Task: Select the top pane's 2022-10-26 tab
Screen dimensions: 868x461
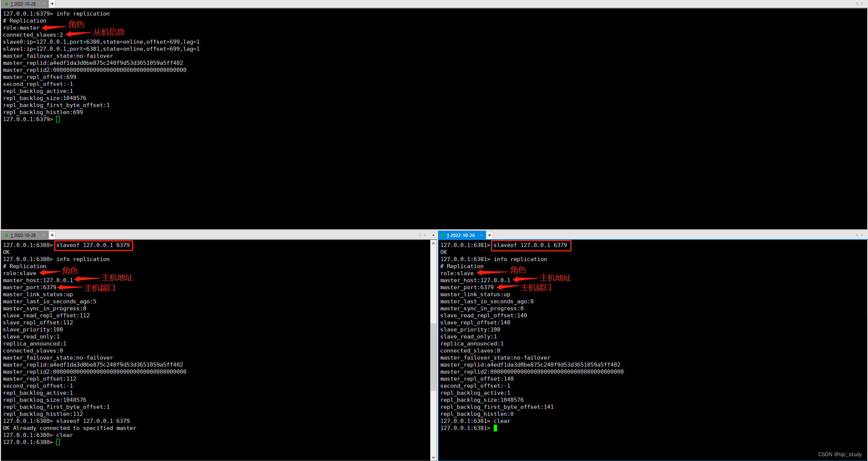Action: coord(24,4)
